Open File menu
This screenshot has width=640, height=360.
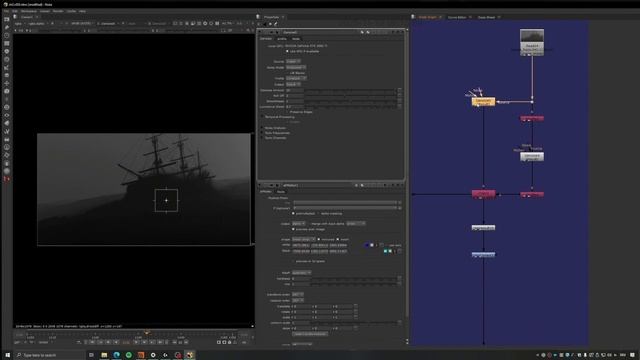click(x=6, y=11)
